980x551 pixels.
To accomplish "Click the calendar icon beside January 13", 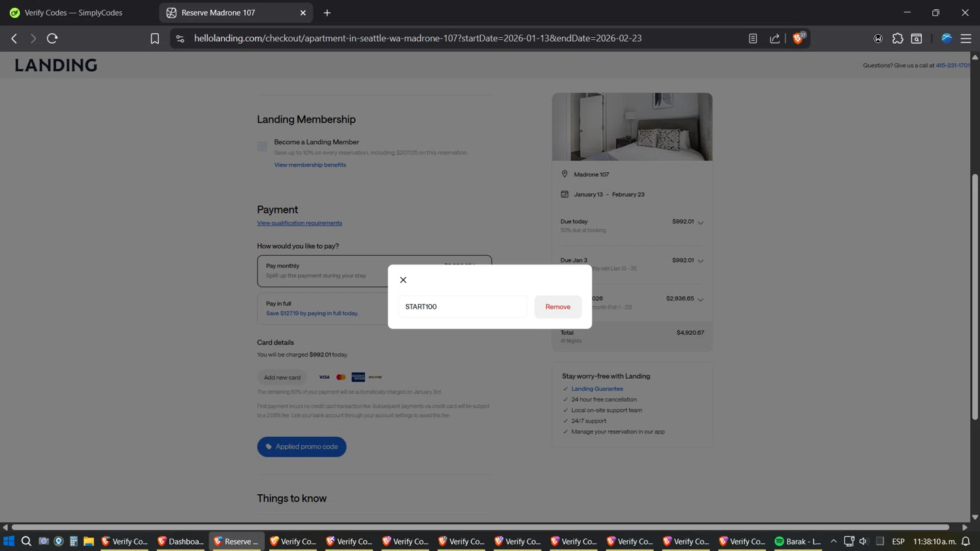I will coord(564,195).
